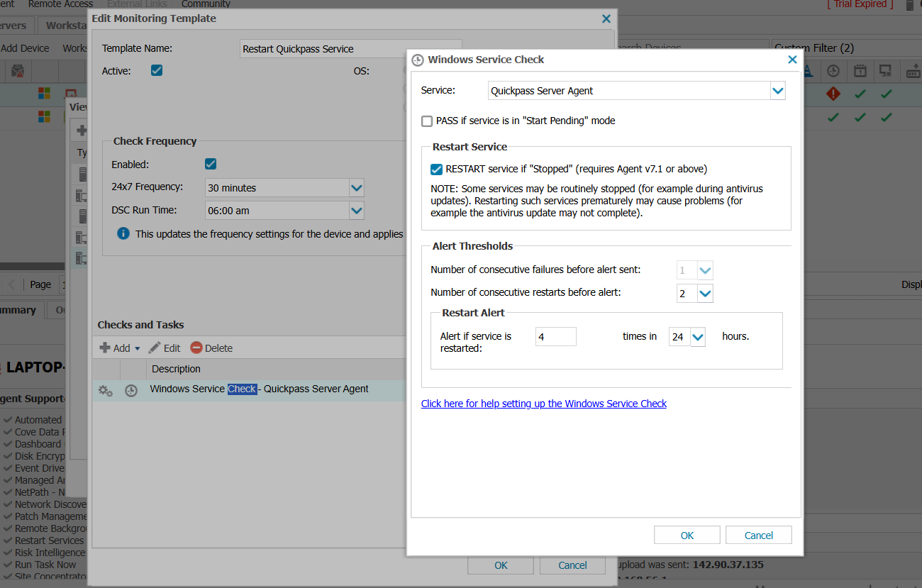Click the clock icon in the Quickpass check row
The height and width of the screenshot is (588, 922).
point(131,390)
